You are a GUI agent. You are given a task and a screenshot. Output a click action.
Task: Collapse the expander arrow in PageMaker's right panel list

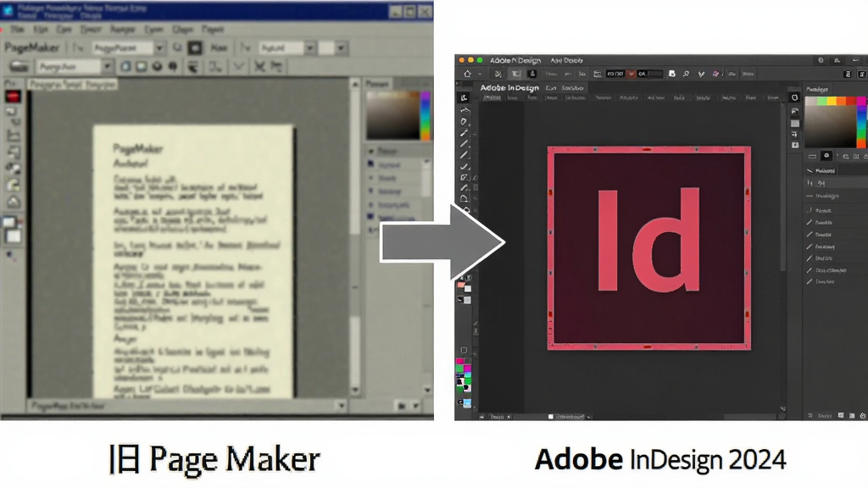371,151
